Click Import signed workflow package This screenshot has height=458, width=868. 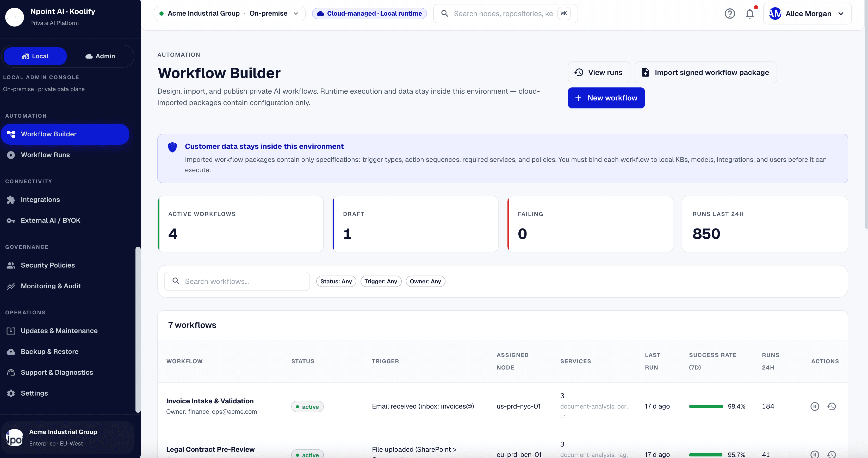point(706,72)
